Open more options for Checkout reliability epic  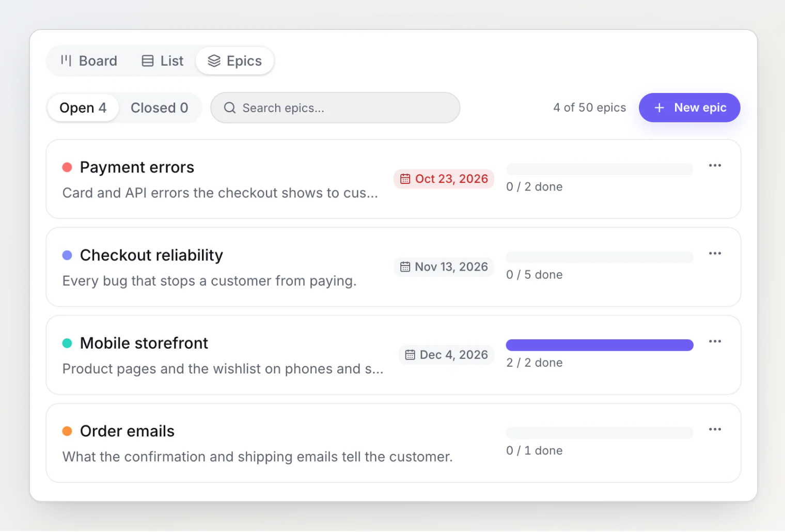pyautogui.click(x=715, y=253)
